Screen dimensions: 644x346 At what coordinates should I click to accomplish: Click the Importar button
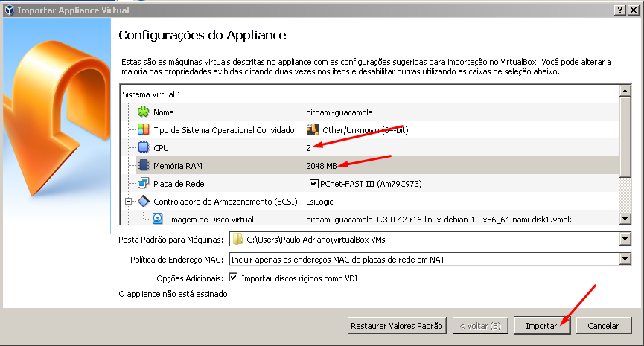[x=542, y=325]
